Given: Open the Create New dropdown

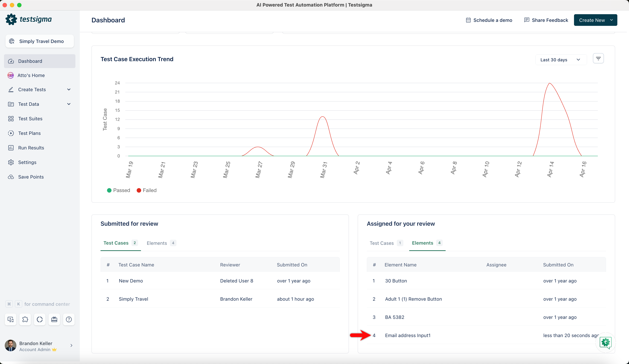Looking at the screenshot, I should [595, 20].
